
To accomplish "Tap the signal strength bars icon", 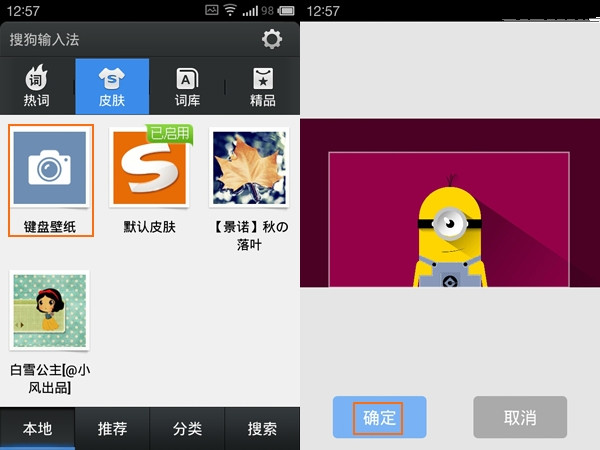I will coord(250,11).
